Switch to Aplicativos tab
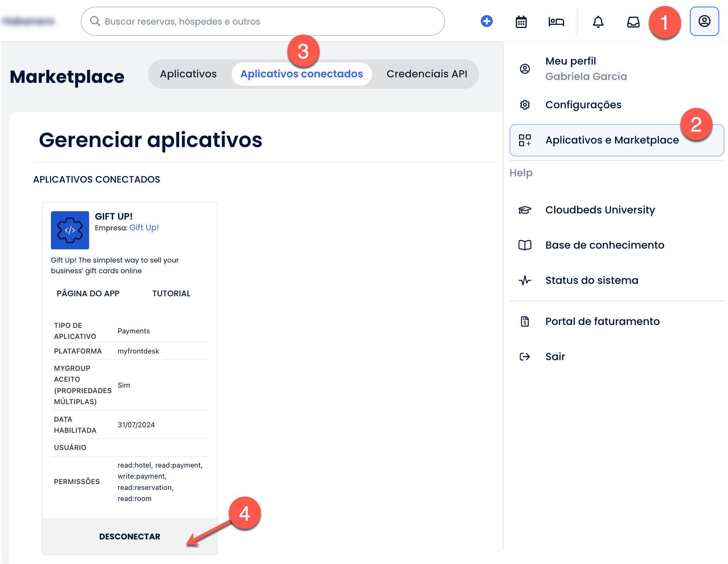The width and height of the screenshot is (728, 564). tap(188, 74)
